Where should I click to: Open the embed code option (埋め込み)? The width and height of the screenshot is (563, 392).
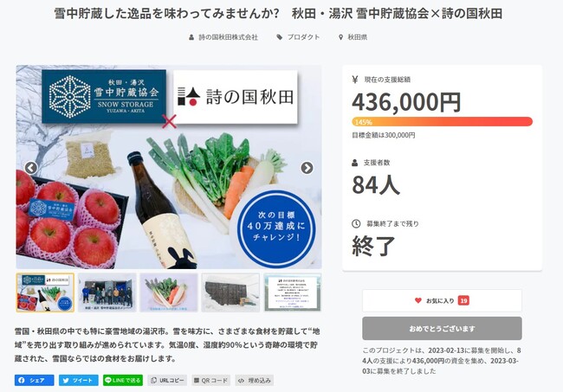point(255,380)
